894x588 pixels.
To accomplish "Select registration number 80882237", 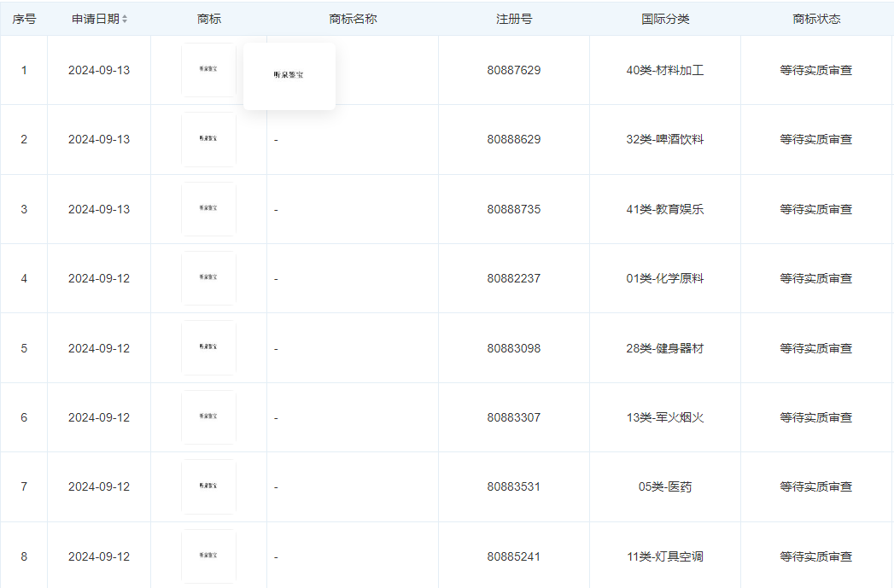I will (514, 278).
